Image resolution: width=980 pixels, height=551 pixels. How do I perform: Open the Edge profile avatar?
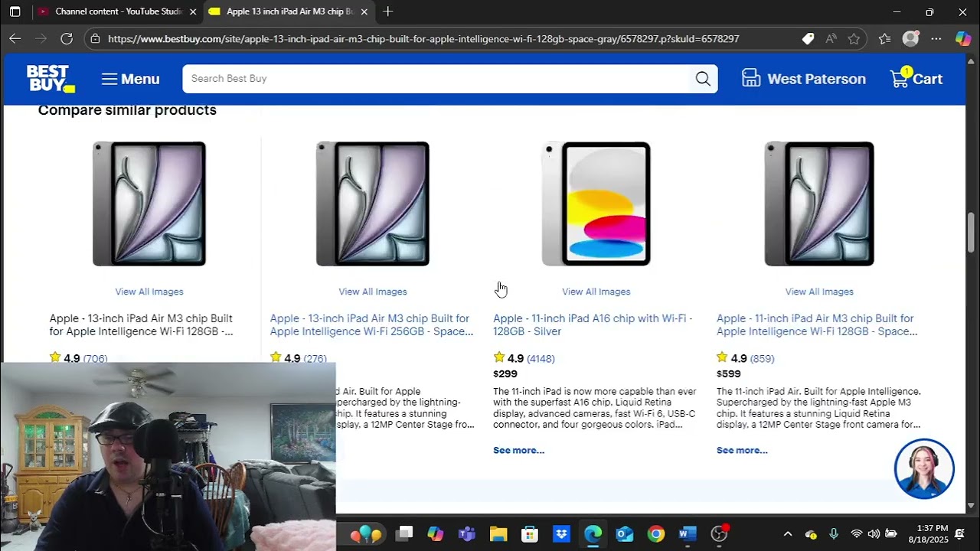pyautogui.click(x=910, y=38)
